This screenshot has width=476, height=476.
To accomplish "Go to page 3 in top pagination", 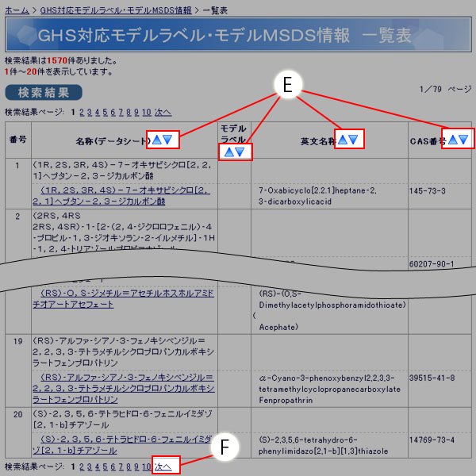I will [x=90, y=113].
